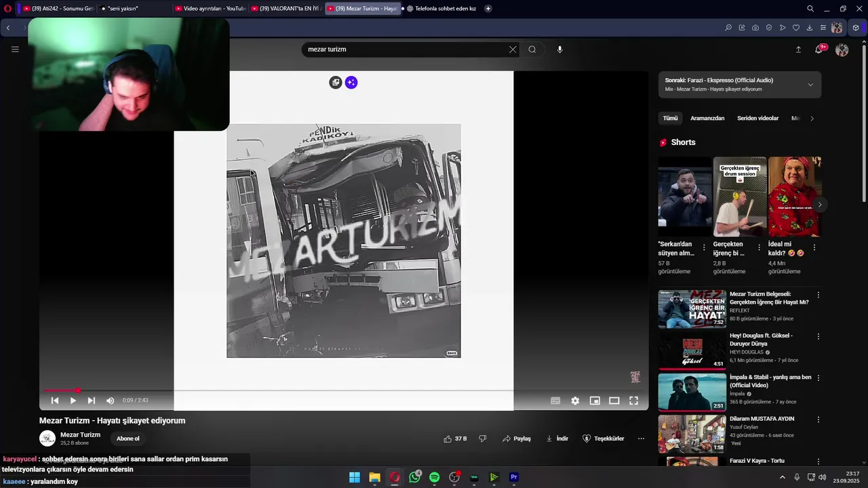
Task: Mute the video volume
Action: coord(111,401)
